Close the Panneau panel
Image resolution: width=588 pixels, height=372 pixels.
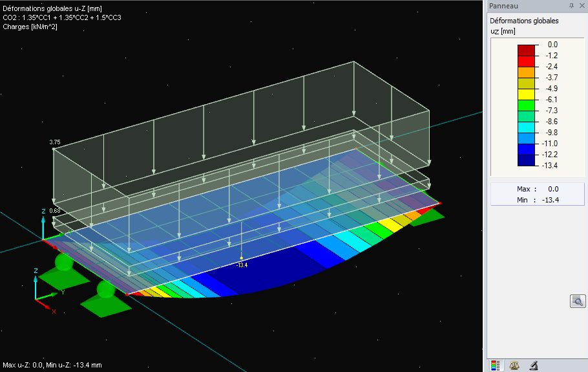click(582, 6)
